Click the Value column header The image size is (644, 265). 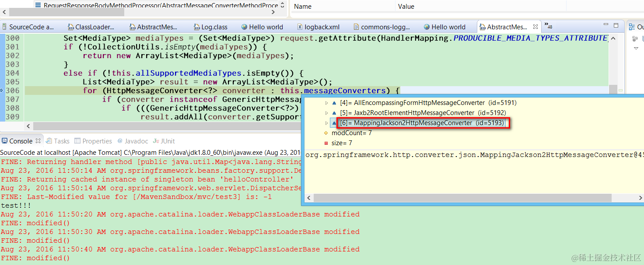[x=406, y=7]
